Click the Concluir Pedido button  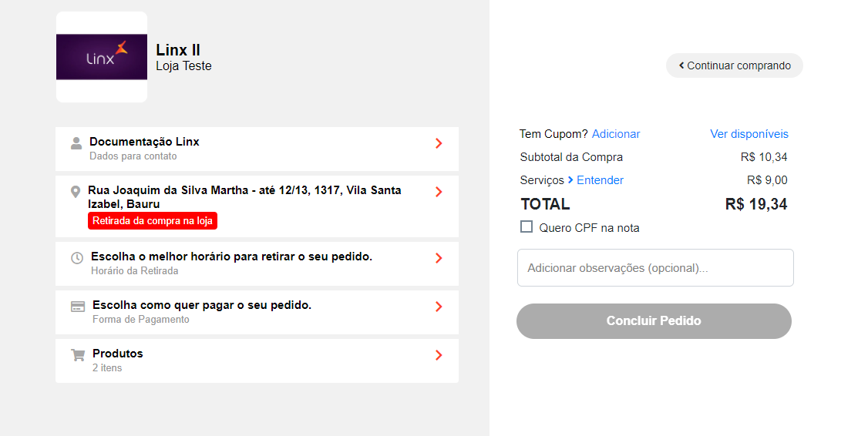(x=654, y=321)
